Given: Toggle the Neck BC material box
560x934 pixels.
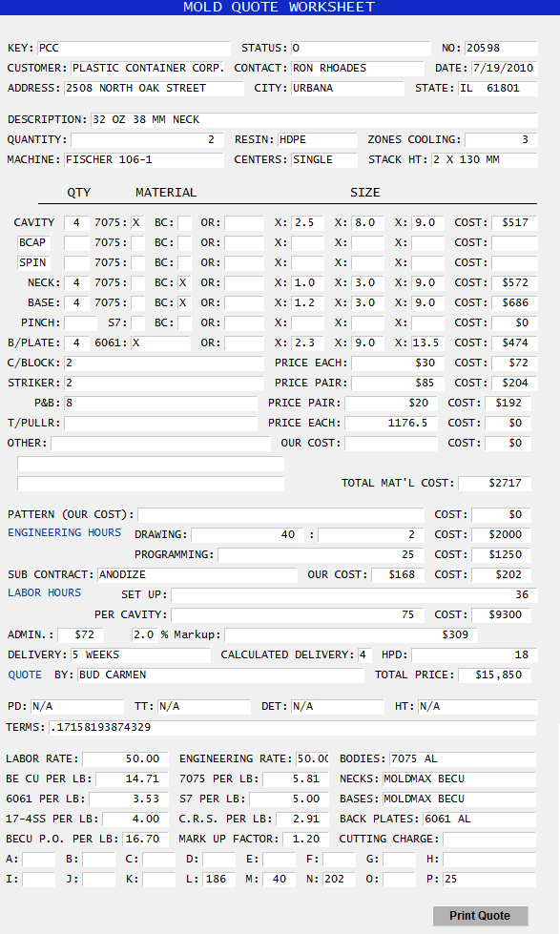Looking at the screenshot, I should [184, 283].
